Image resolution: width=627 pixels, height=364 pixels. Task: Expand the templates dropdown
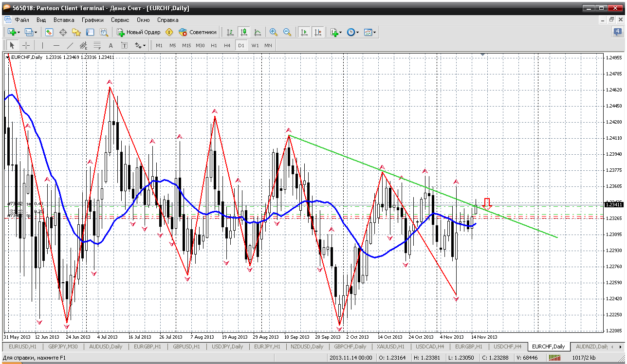point(375,32)
